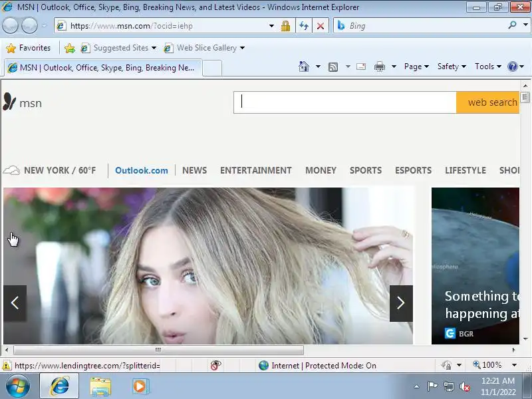
Task: Open Suggested Sites favorites item
Action: pyautogui.click(x=118, y=48)
